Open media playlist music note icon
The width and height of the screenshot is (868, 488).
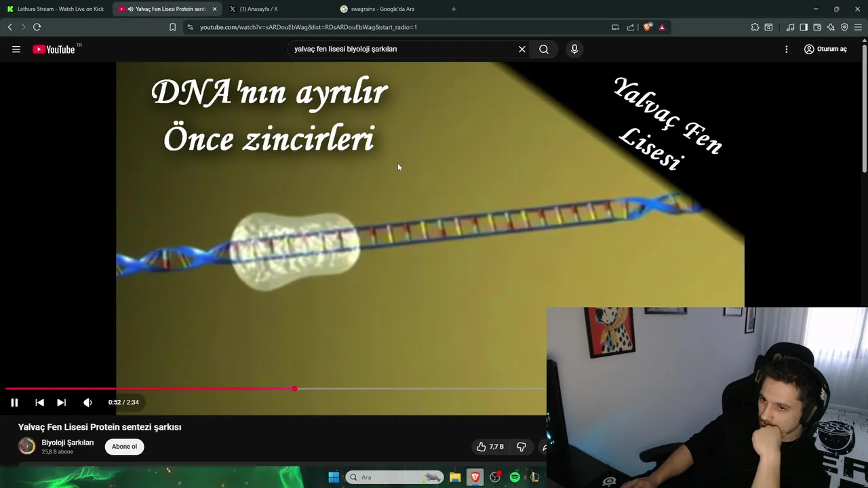coord(790,27)
